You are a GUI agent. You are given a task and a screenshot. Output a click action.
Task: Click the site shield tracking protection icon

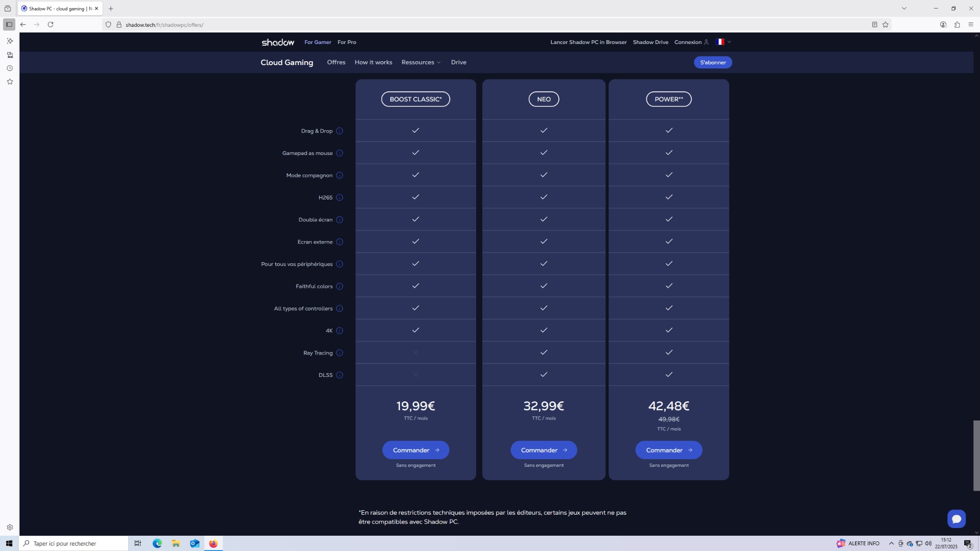pyautogui.click(x=108, y=25)
